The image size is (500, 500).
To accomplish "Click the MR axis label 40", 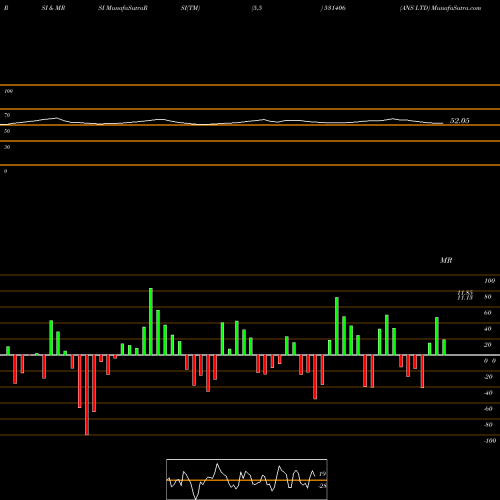I will pos(488,329).
